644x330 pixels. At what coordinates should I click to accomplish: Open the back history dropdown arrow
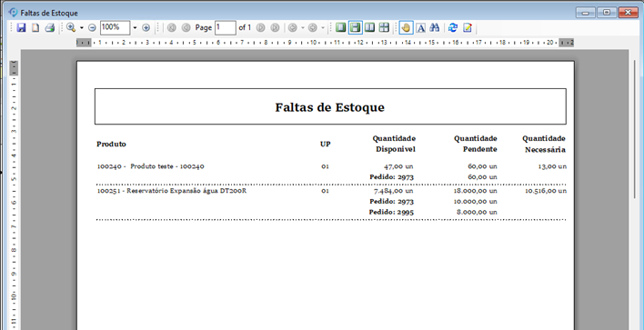pyautogui.click(x=303, y=27)
